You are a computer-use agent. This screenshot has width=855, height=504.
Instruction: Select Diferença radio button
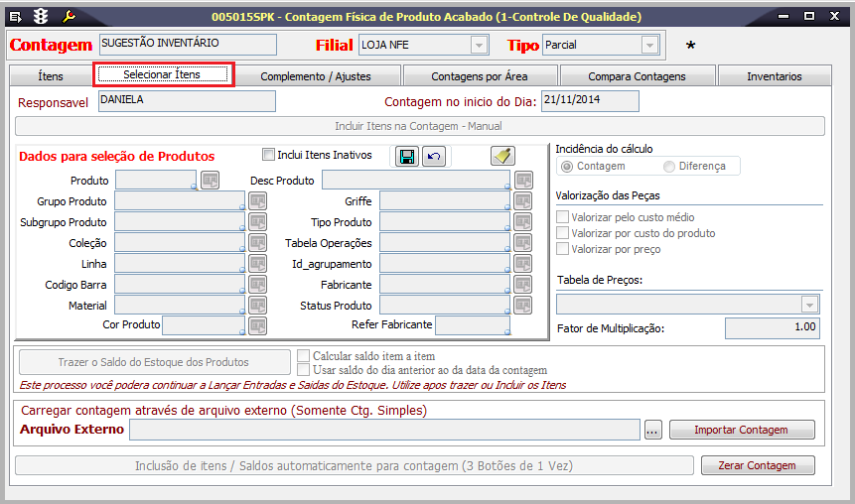pyautogui.click(x=669, y=167)
